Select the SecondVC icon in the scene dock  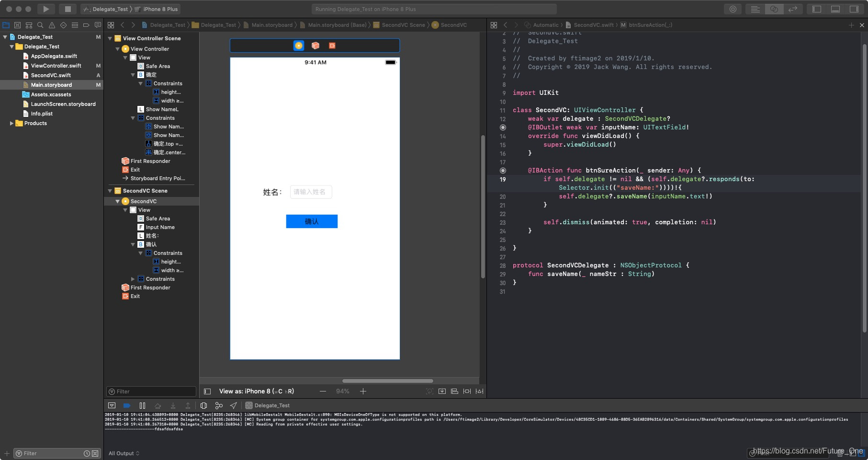coord(299,46)
